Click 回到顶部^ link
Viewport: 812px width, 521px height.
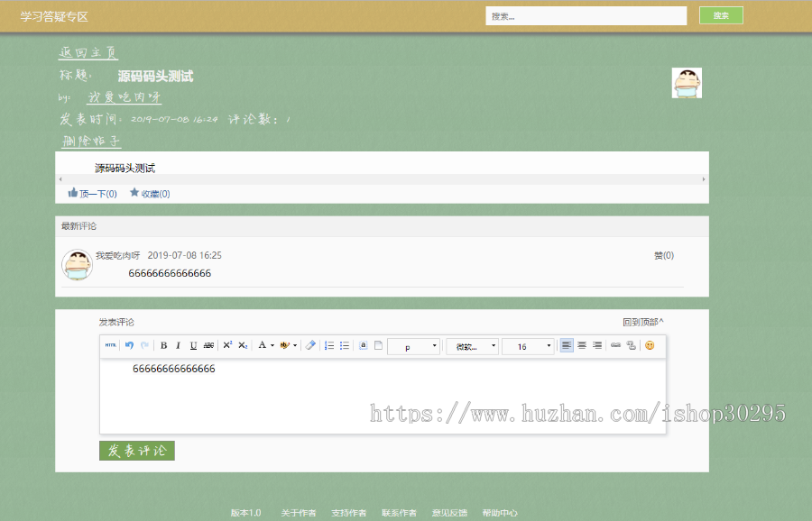pos(643,322)
